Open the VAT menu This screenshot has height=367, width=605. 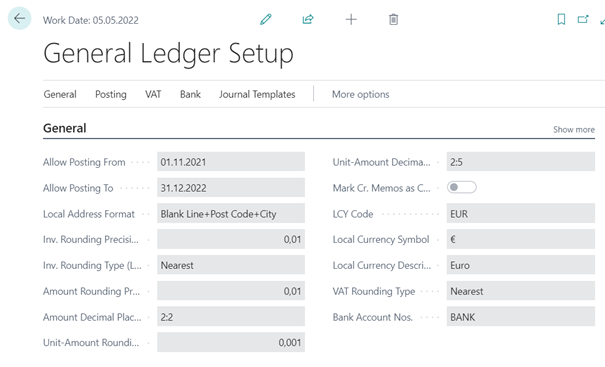point(153,95)
